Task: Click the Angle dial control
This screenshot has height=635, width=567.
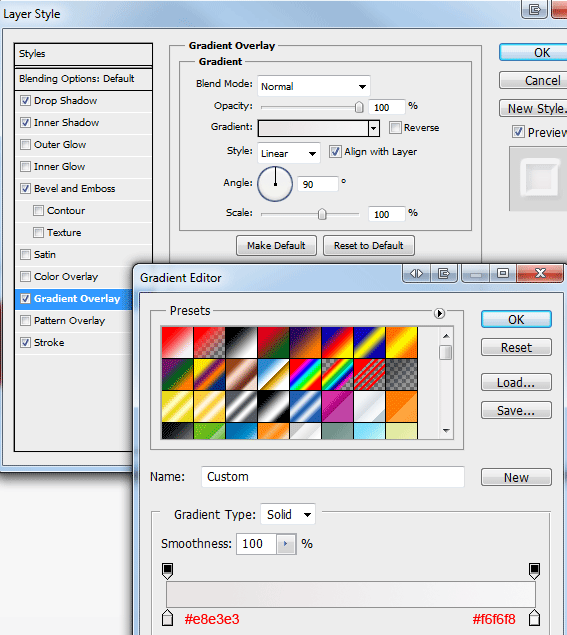Action: 275,184
